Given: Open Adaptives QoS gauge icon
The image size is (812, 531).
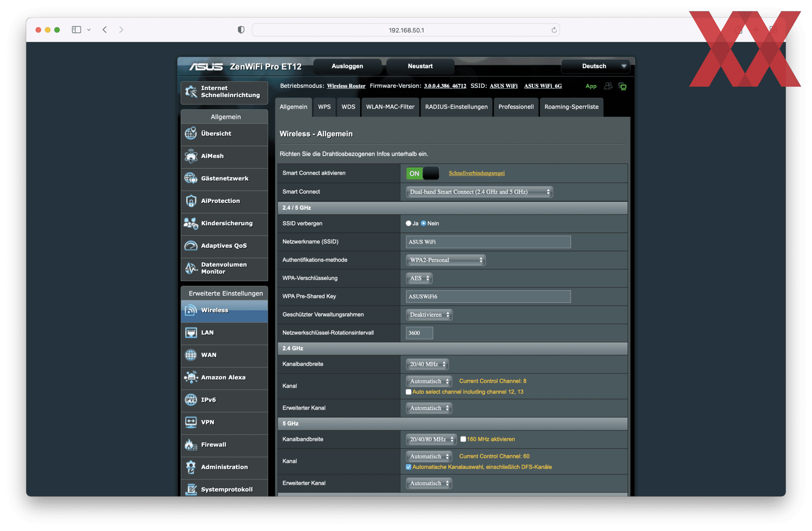Looking at the screenshot, I should 191,246.
